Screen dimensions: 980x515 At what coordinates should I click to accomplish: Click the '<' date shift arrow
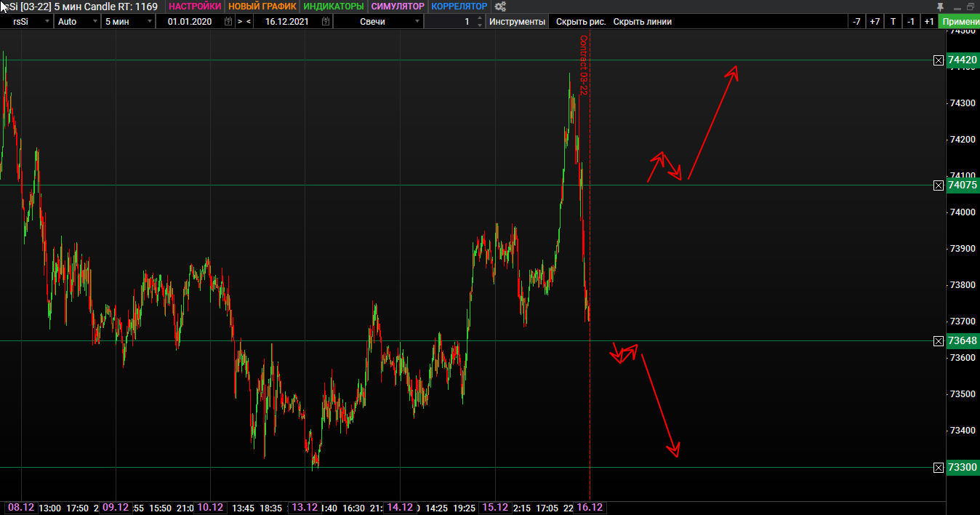point(249,22)
